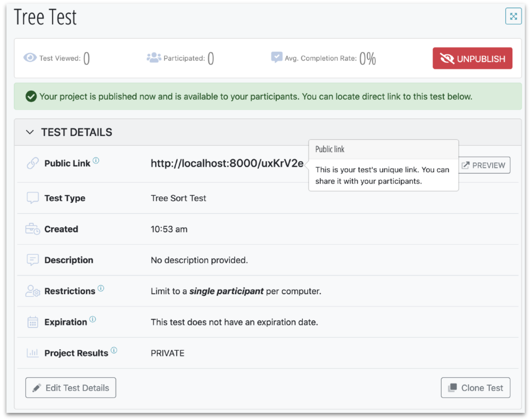
Task: Unpublish the test
Action: coord(472,58)
